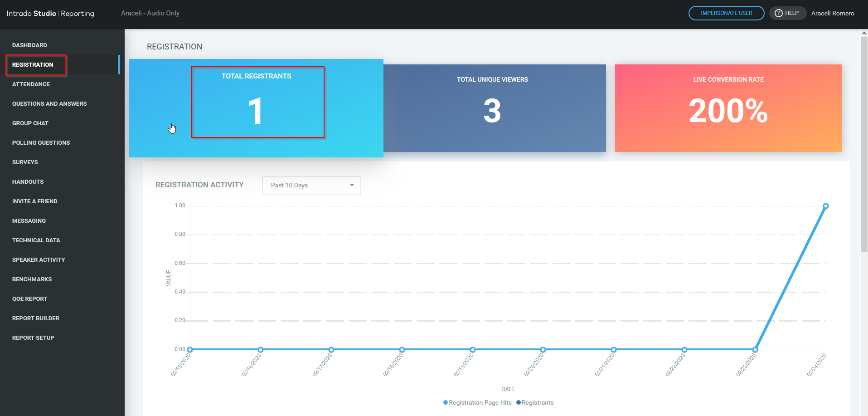Open Invite a Friend report
The height and width of the screenshot is (416, 868).
coord(35,201)
